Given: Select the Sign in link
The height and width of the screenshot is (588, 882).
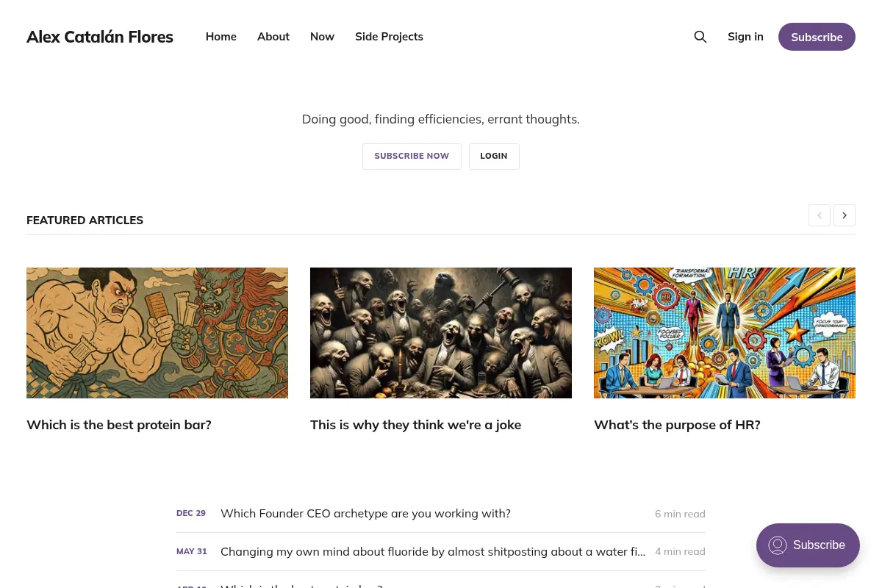Looking at the screenshot, I should pos(745,37).
